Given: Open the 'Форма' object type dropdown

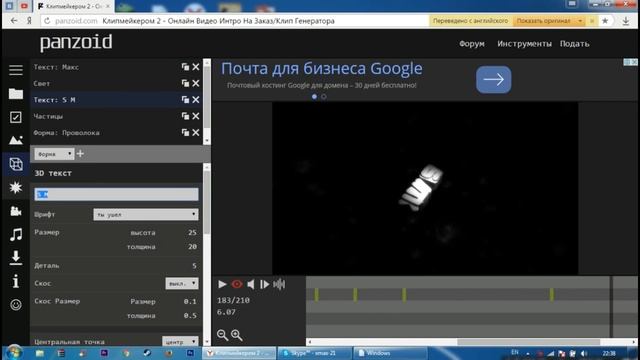Looking at the screenshot, I should coord(54,154).
